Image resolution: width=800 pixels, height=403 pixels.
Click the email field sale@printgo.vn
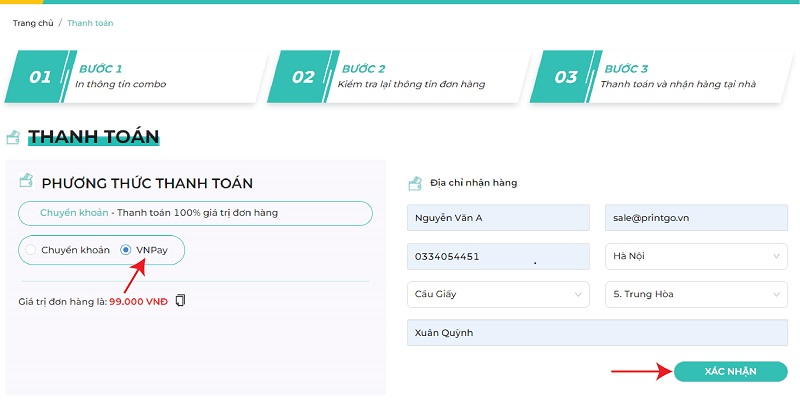(696, 217)
